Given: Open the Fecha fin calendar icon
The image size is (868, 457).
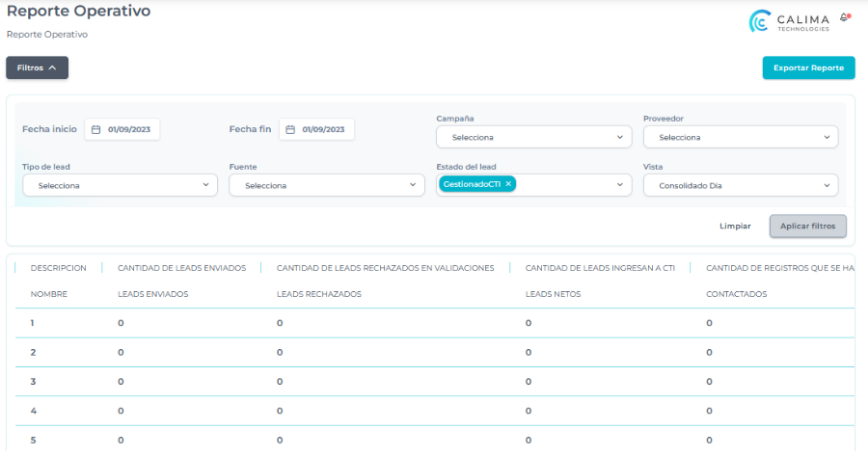Looking at the screenshot, I should 291,129.
